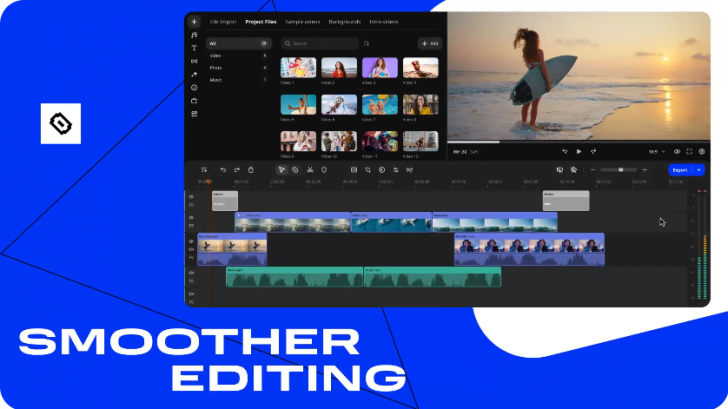Toggle link icon on the title track
Image resolution: width=728 pixels, height=409 pixels.
tap(191, 205)
